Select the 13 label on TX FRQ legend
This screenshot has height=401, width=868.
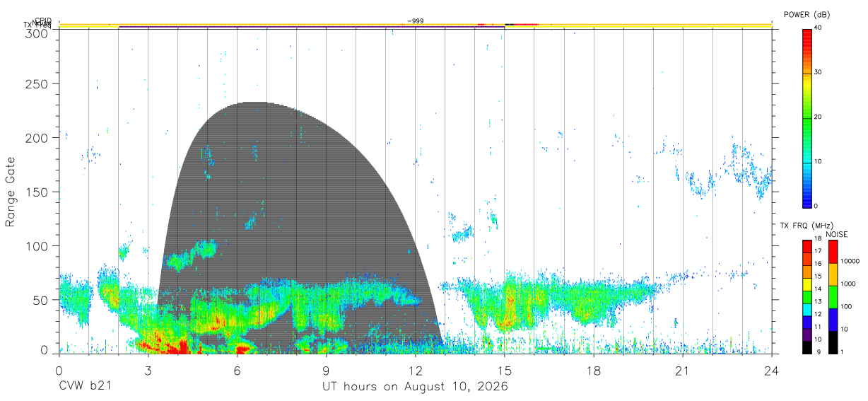pyautogui.click(x=818, y=302)
